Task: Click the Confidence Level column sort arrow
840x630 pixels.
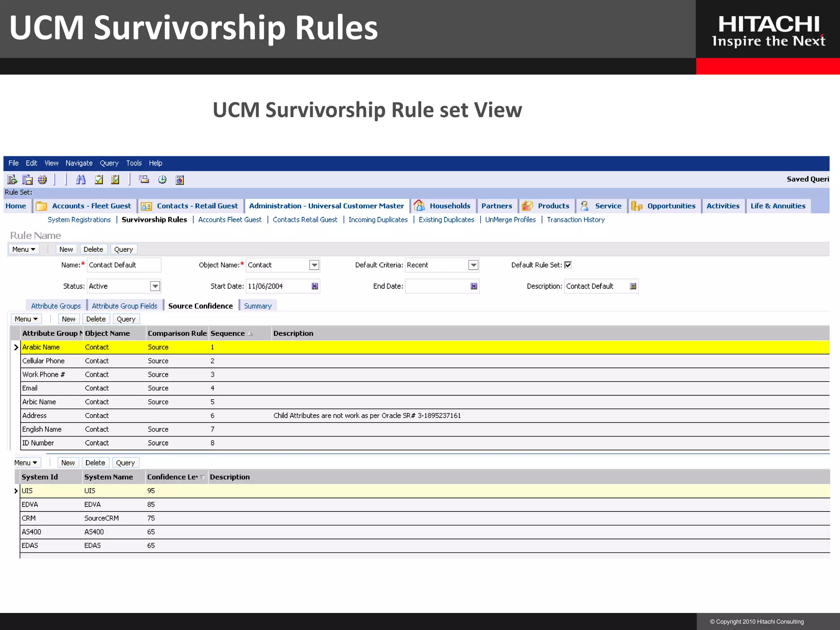Action: click(x=202, y=477)
